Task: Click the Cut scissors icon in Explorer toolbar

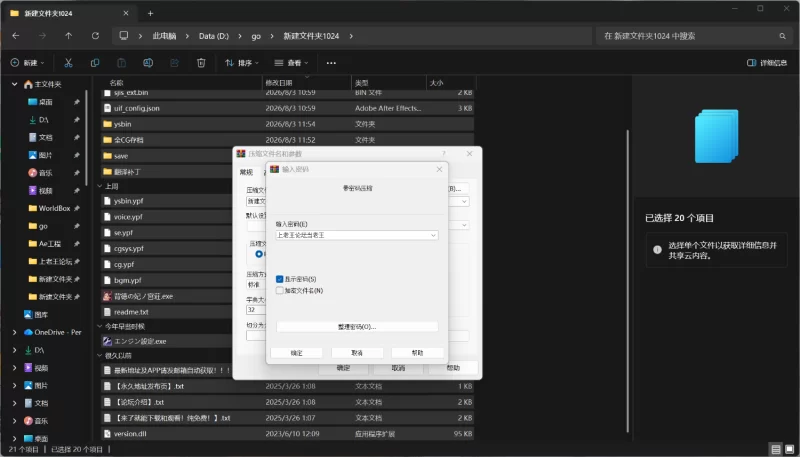Action: (68, 63)
